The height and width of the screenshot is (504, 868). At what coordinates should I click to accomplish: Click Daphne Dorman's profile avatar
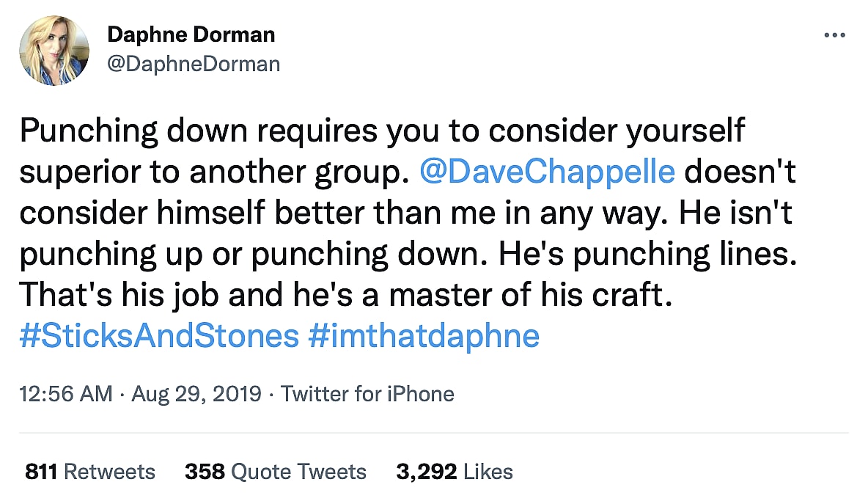pos(54,51)
